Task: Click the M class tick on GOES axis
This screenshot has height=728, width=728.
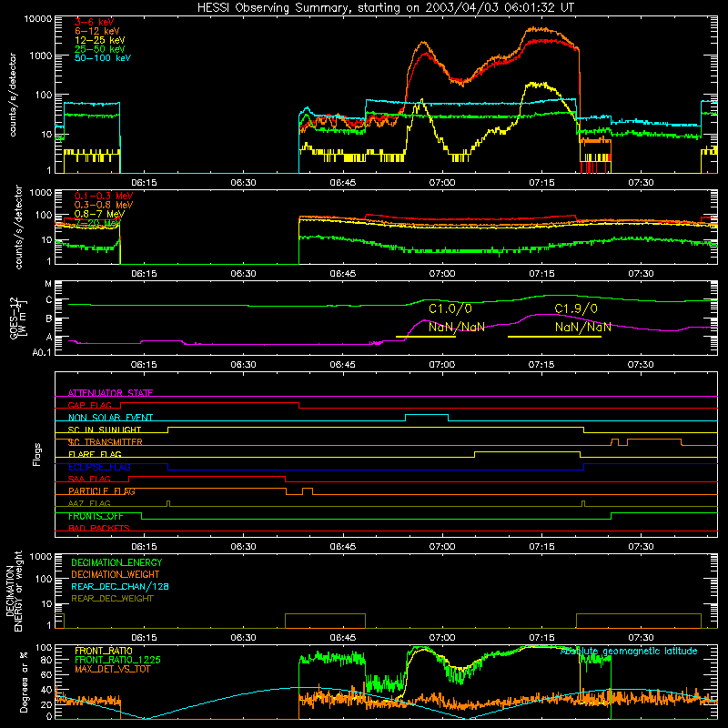Action: [48, 284]
